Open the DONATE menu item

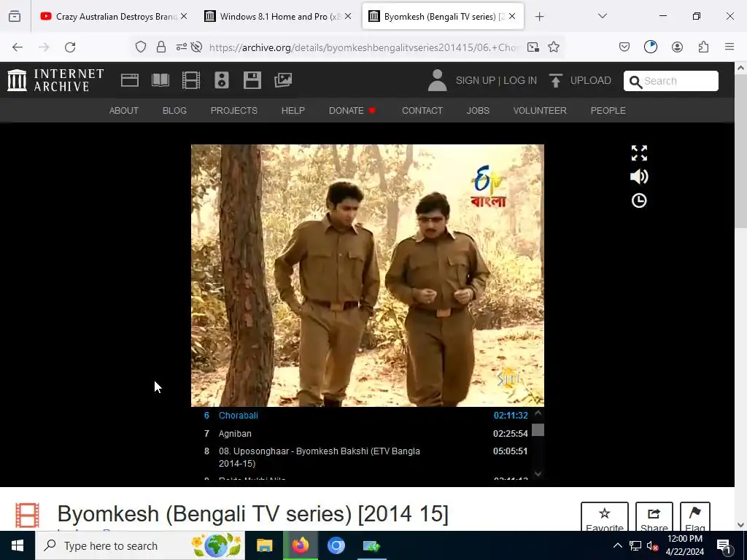click(x=352, y=111)
